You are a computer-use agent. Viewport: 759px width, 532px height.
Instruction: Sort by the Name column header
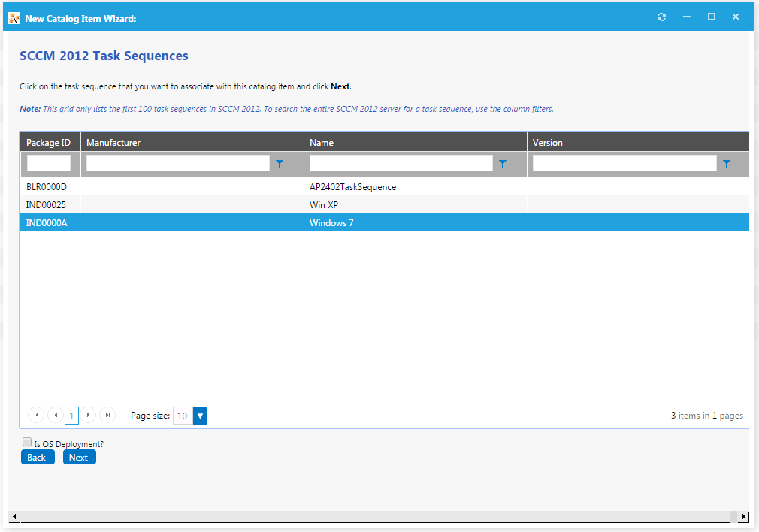tap(322, 142)
